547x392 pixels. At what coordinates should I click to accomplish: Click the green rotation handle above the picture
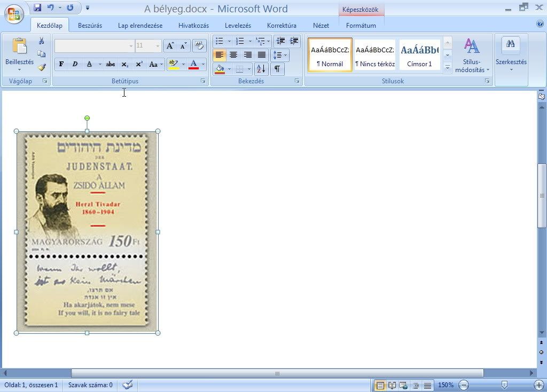(x=87, y=118)
